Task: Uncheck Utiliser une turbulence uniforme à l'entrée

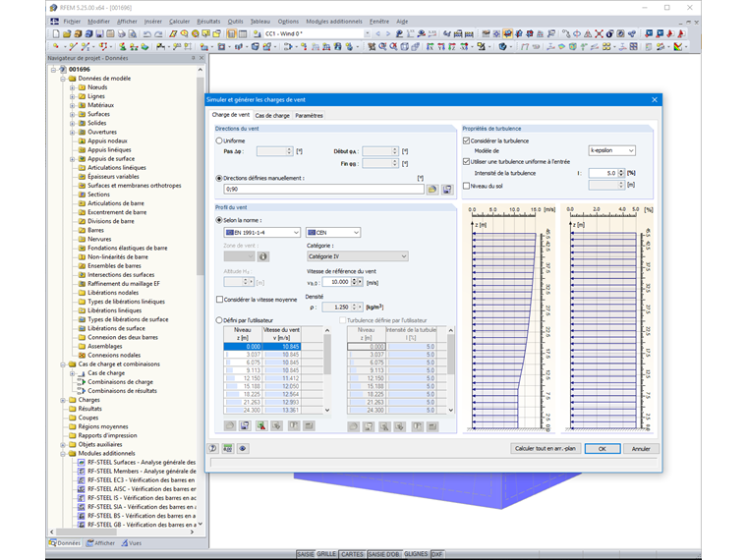Action: point(467,162)
